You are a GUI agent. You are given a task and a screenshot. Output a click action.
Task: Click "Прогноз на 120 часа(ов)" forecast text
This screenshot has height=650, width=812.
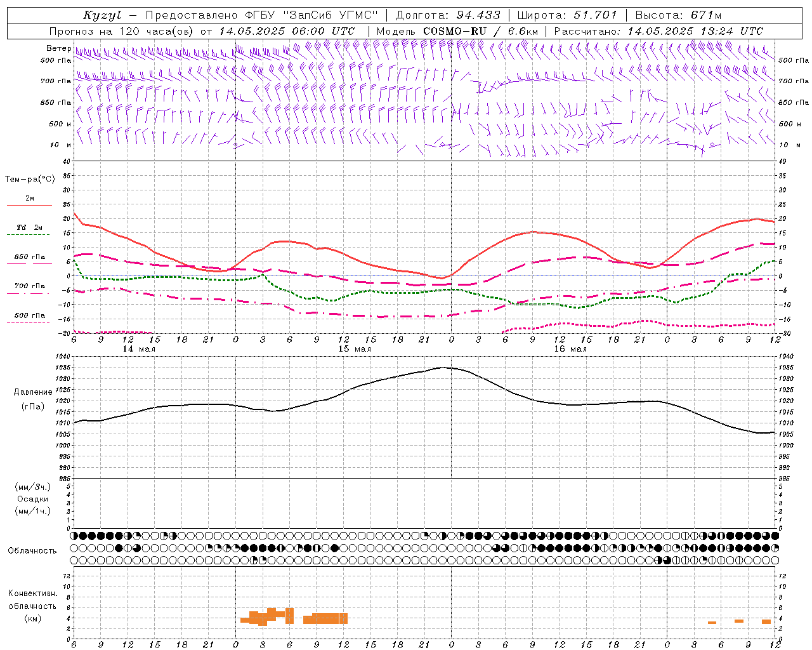(122, 31)
